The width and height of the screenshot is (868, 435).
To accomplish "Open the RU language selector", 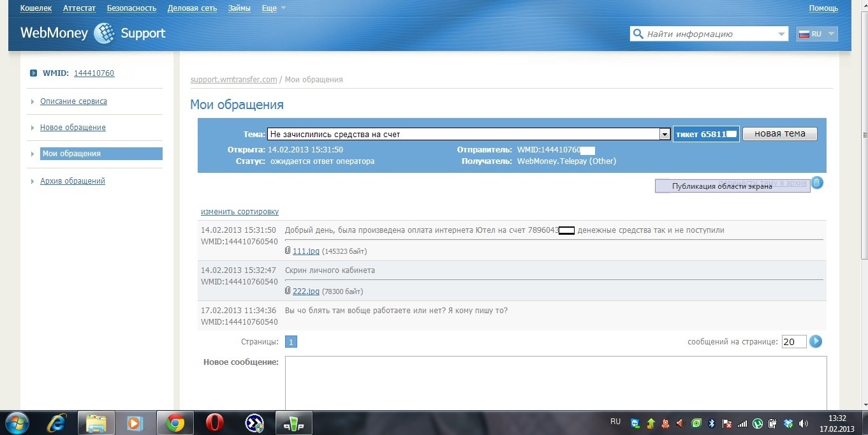I will tap(817, 34).
